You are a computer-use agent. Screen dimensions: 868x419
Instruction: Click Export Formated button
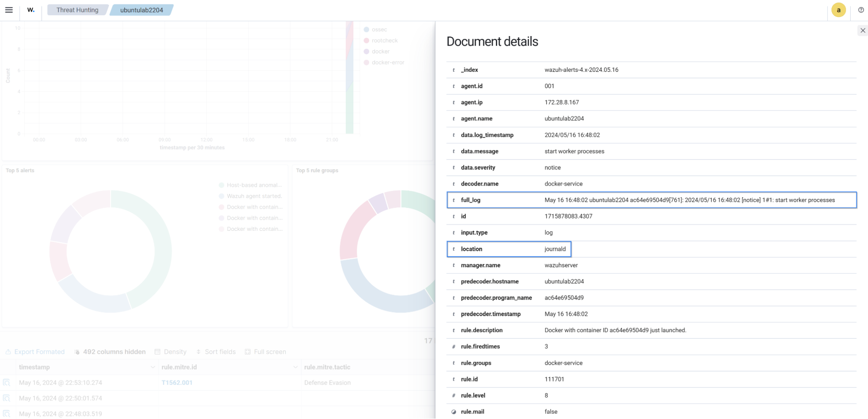35,352
